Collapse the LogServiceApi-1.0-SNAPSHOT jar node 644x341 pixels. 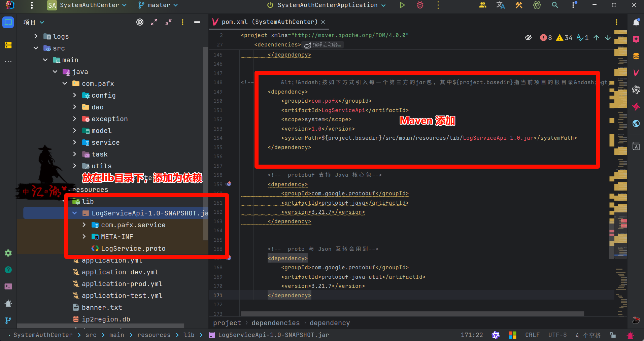click(x=75, y=213)
